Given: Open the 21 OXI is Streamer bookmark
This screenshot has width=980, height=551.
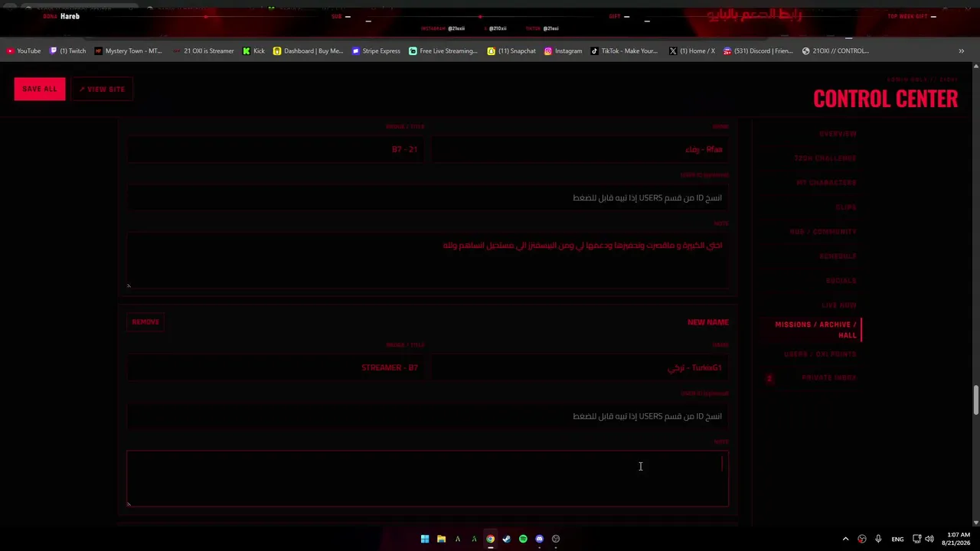Looking at the screenshot, I should point(203,51).
